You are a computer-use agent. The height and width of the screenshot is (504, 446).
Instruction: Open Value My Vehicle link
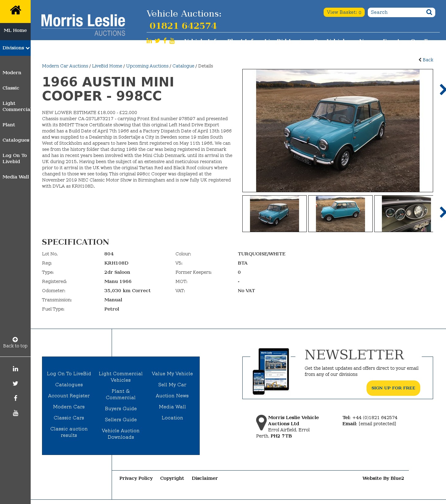coord(172,374)
